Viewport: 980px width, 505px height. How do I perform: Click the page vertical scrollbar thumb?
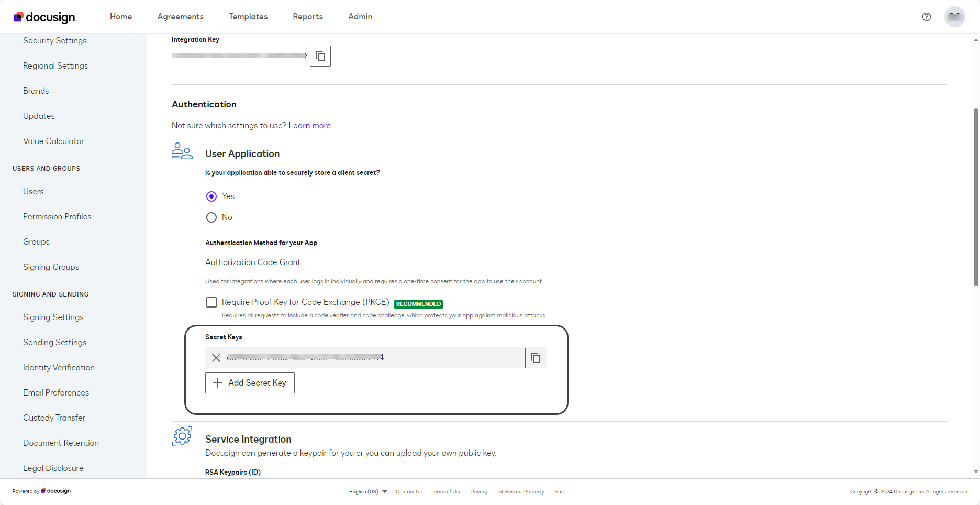[x=976, y=197]
